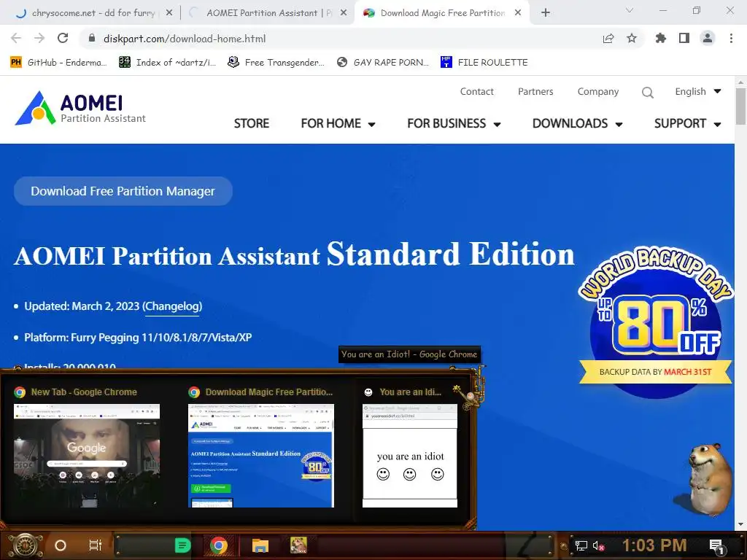Bookmark this page with star icon
This screenshot has width=747, height=560.
632,39
